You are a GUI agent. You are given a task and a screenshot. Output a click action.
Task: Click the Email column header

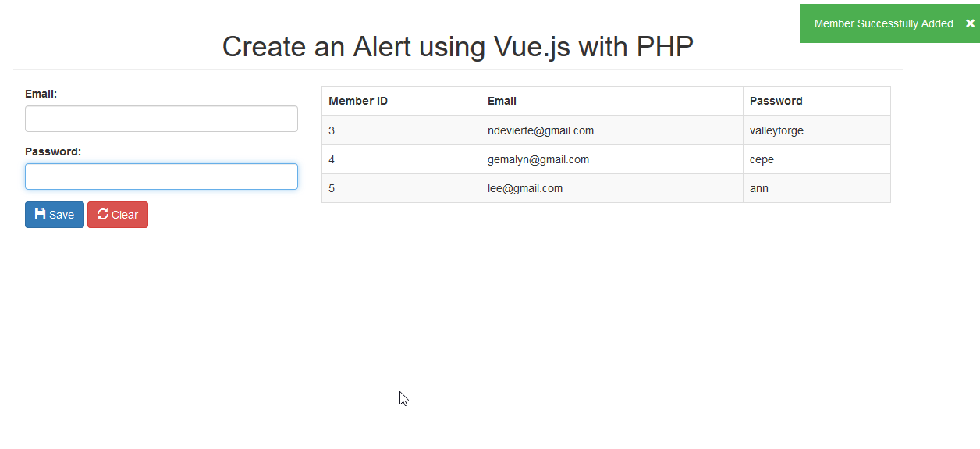[x=612, y=101]
